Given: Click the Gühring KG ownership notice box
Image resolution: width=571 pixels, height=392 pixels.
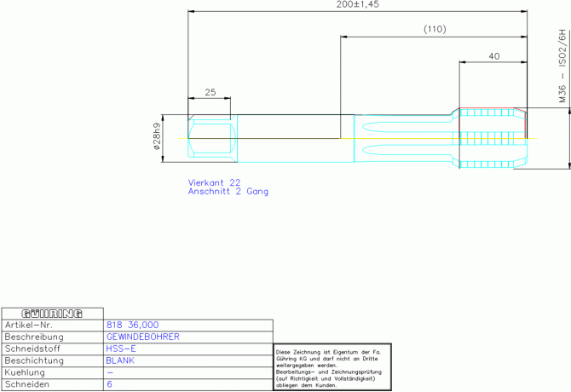Looking at the screenshot, I should [332, 367].
